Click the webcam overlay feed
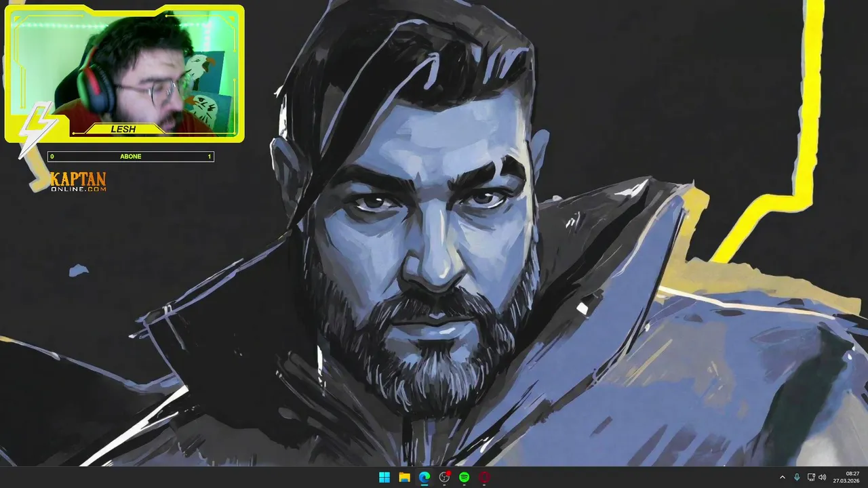Viewport: 868px width, 488px height. 124,73
